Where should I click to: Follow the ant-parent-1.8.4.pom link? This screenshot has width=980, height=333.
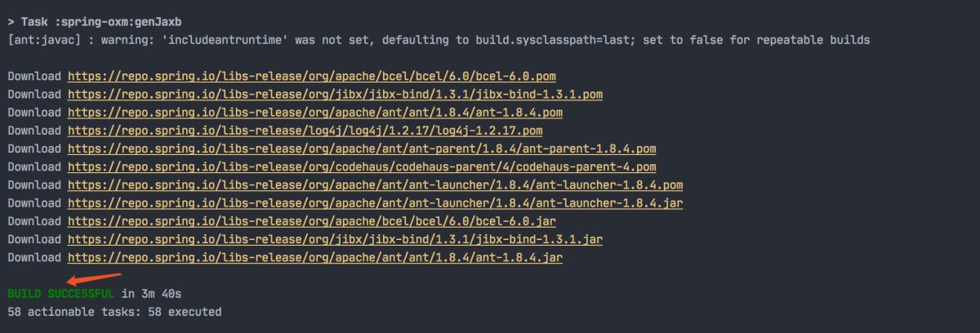362,149
